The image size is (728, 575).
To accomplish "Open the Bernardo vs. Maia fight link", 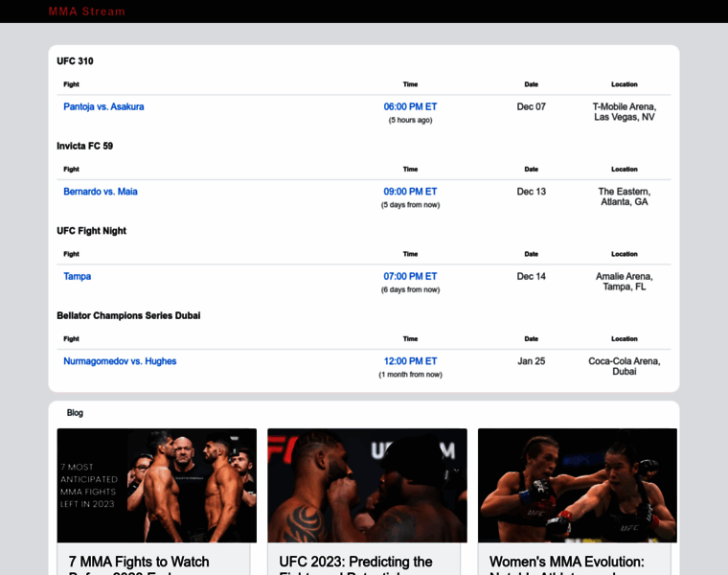I will (x=101, y=192).
